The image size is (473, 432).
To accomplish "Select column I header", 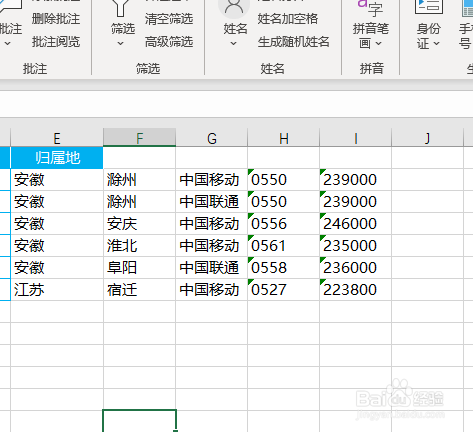I will tap(356, 138).
